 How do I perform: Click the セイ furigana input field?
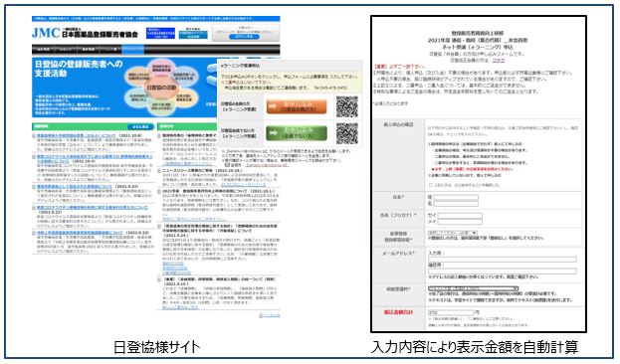click(460, 216)
